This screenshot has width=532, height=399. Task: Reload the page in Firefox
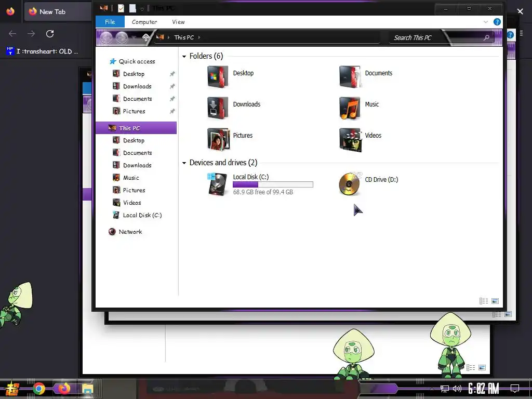click(x=50, y=34)
